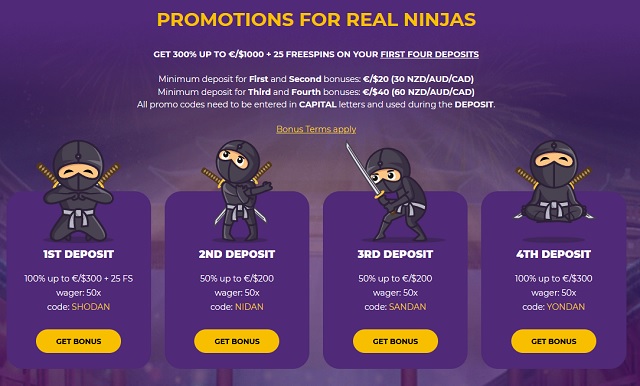Image resolution: width=640 pixels, height=386 pixels.
Task: Click the sword-wielding ninja above 3rd Deposit
Action: pos(387,192)
